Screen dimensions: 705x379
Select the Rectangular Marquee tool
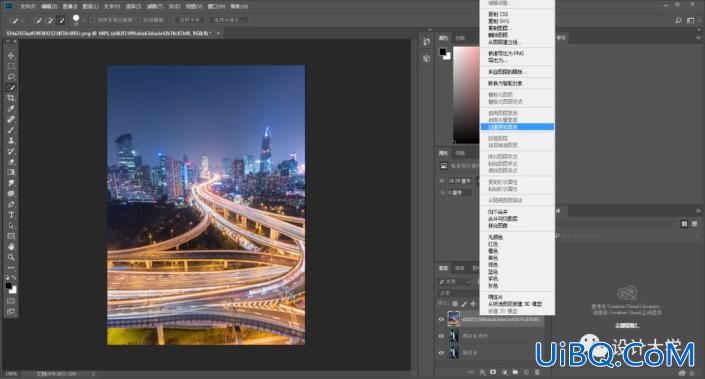point(11,67)
